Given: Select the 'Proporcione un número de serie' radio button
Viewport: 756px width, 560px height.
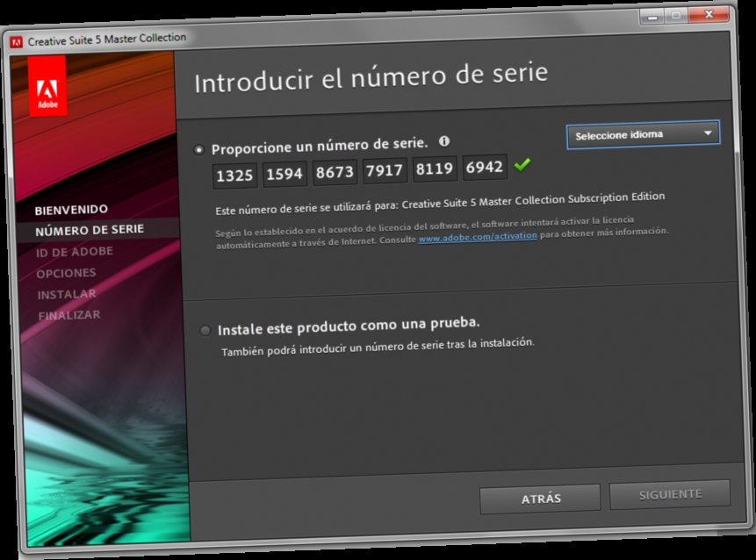Looking at the screenshot, I should [198, 150].
